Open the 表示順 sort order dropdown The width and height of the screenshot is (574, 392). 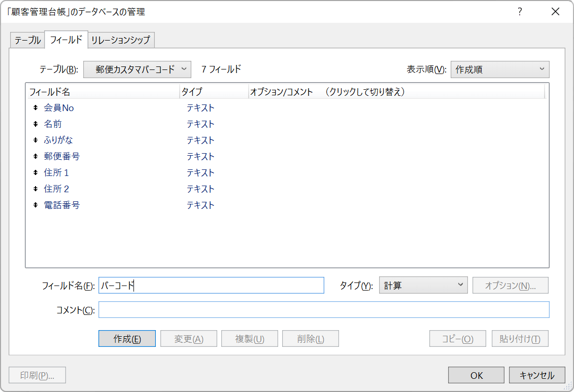[x=500, y=69]
